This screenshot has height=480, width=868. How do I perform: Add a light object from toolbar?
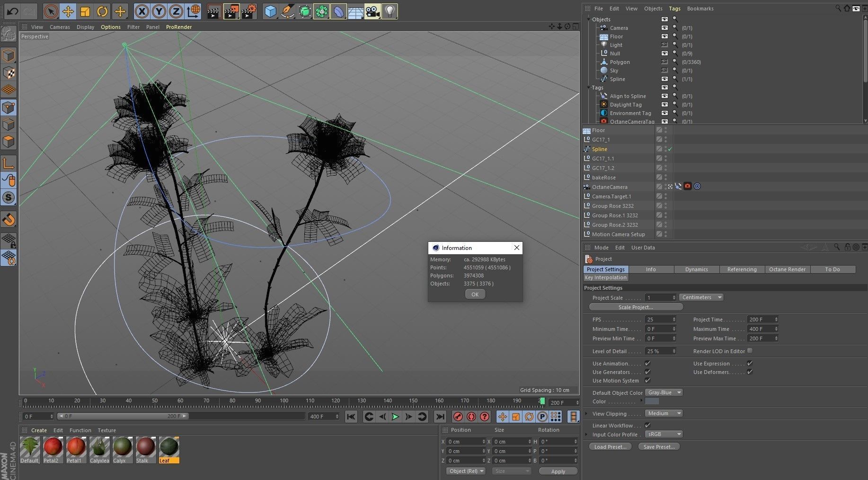point(389,11)
